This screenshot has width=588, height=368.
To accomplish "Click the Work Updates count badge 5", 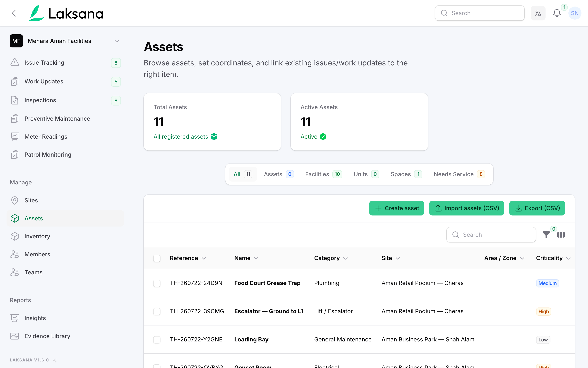I will pos(116,82).
